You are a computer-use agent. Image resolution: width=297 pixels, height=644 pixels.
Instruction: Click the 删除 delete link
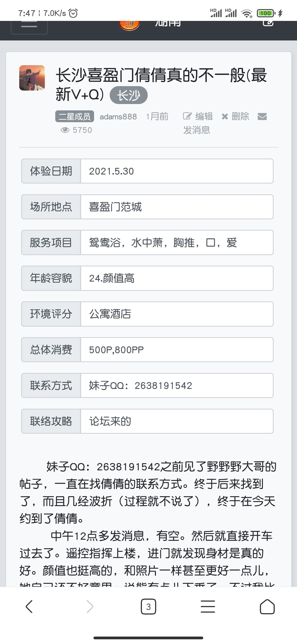235,116
